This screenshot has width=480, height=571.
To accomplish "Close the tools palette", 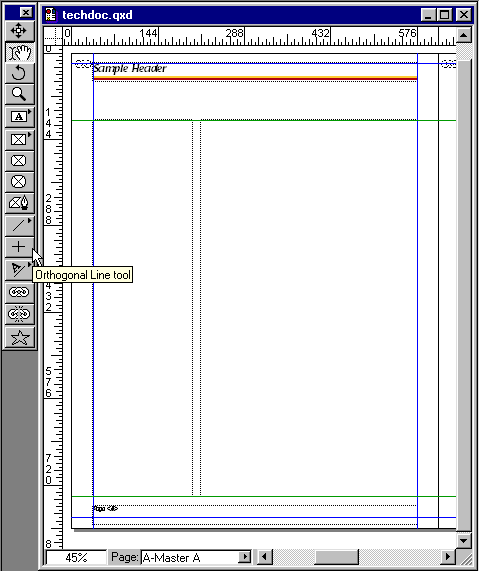I will coord(26,13).
